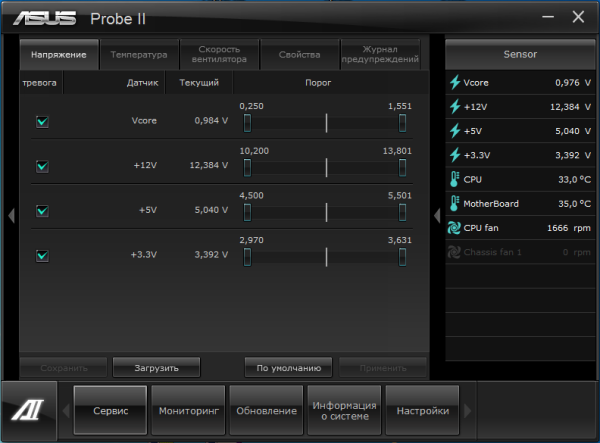Click the Датчик column header

coord(114,83)
